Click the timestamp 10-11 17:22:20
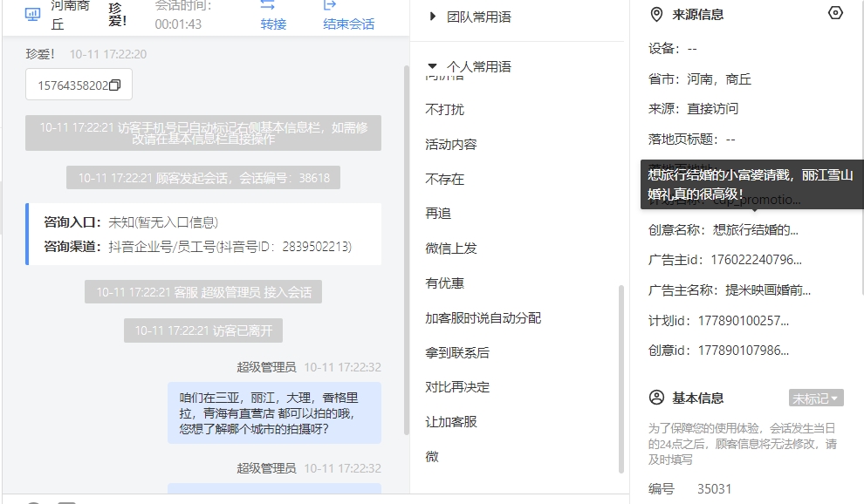Image resolution: width=864 pixels, height=504 pixels. [x=108, y=54]
